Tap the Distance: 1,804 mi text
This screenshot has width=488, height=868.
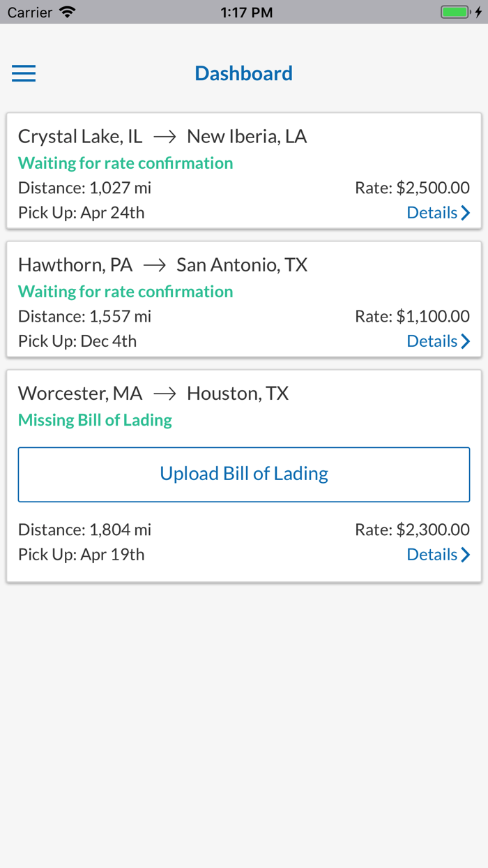click(84, 530)
